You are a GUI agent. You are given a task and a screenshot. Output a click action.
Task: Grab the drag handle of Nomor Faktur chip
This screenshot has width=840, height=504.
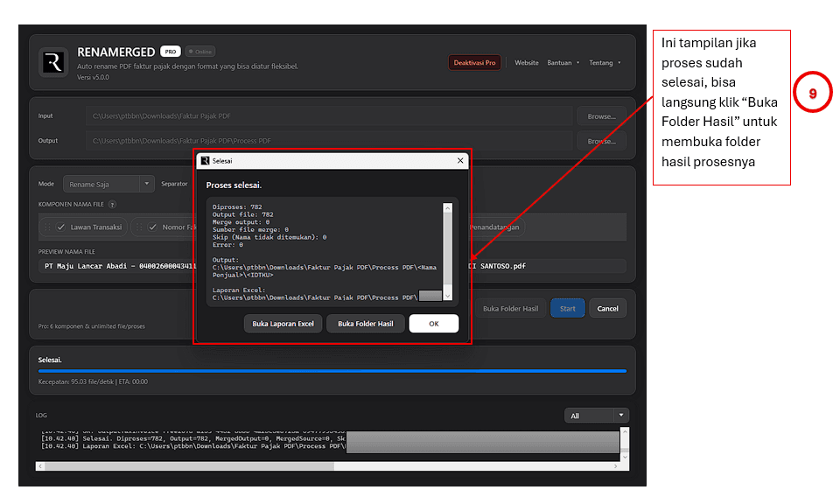click(x=139, y=227)
